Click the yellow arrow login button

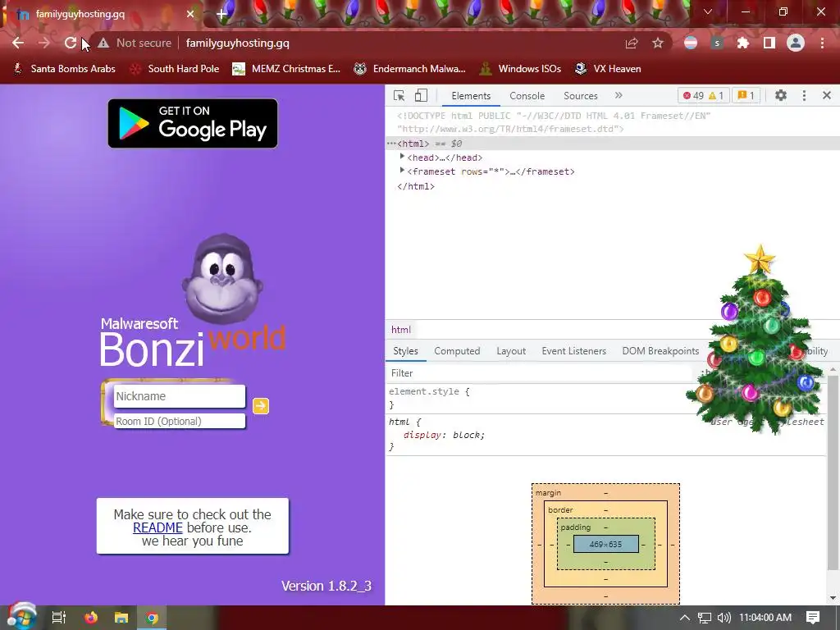pos(261,406)
